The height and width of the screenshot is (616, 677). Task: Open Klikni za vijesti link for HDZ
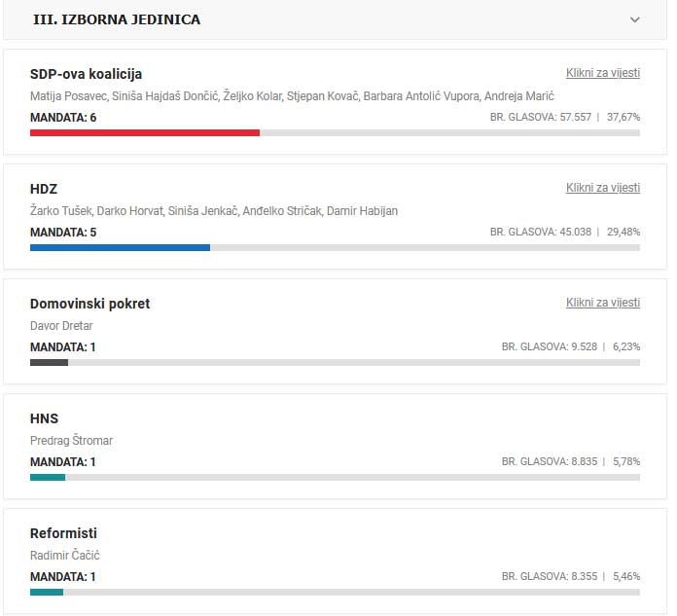click(603, 188)
